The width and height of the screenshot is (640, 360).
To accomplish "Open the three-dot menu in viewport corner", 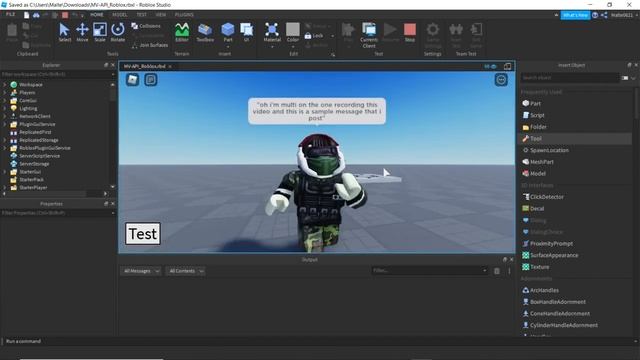I will [x=501, y=80].
